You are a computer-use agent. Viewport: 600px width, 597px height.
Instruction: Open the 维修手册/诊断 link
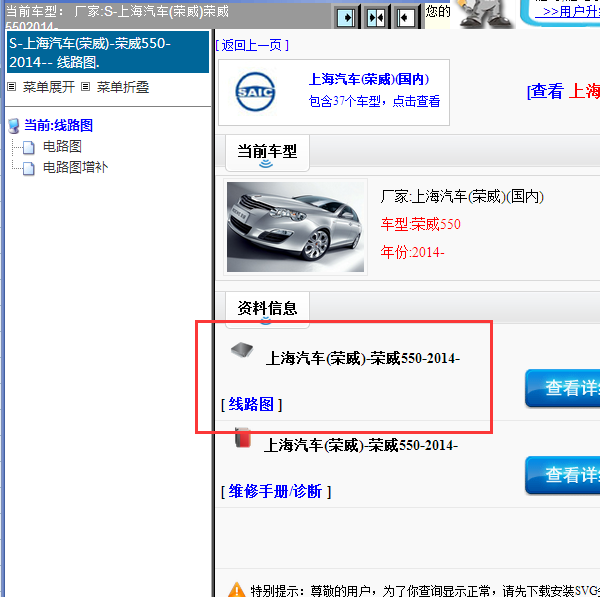[276, 491]
